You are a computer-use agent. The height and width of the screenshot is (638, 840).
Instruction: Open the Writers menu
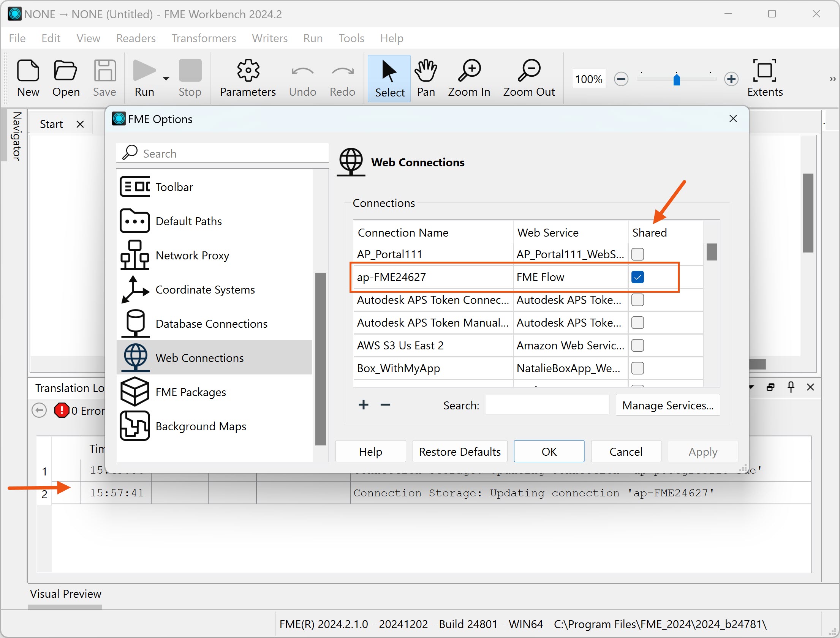click(x=270, y=38)
